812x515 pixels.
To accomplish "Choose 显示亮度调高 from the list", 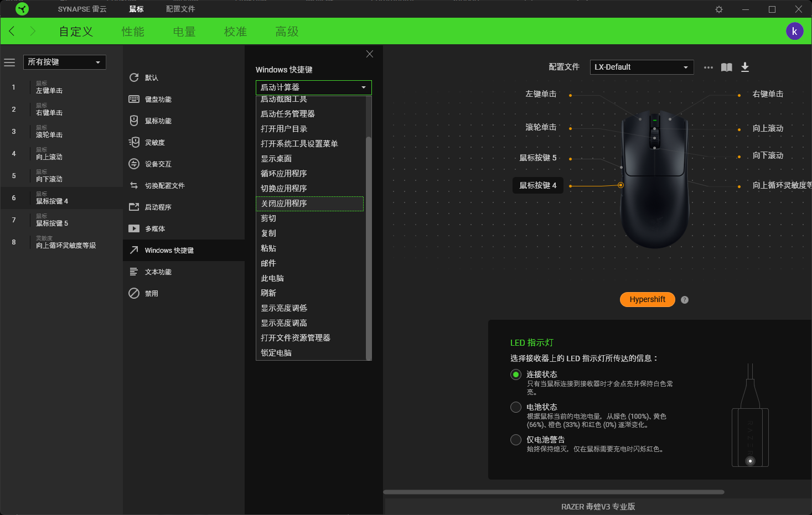I will click(311, 323).
